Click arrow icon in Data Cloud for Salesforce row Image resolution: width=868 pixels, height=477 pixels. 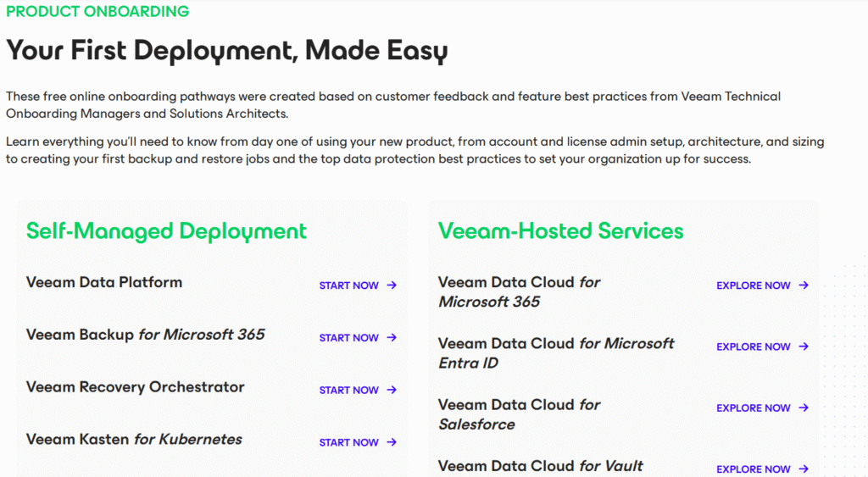click(x=804, y=408)
